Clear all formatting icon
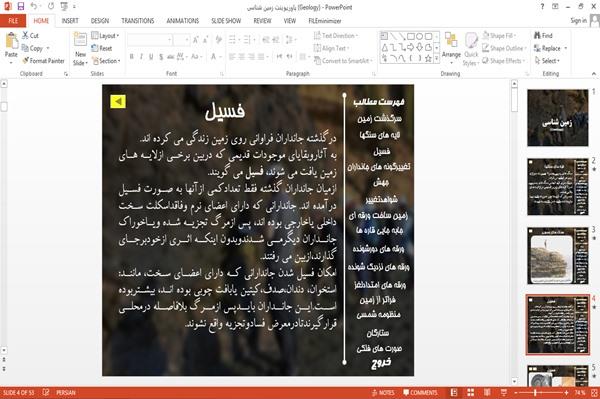The width and height of the screenshot is (600, 399). click(x=218, y=40)
